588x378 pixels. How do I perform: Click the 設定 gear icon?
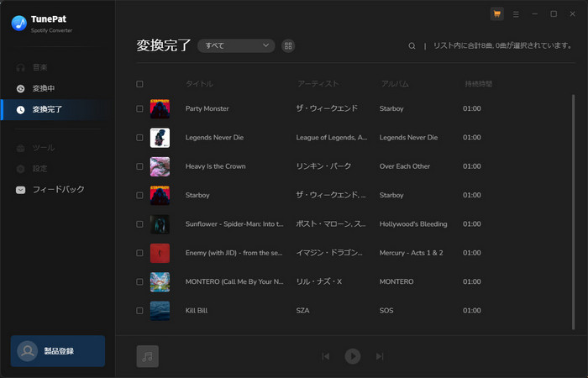[21, 169]
